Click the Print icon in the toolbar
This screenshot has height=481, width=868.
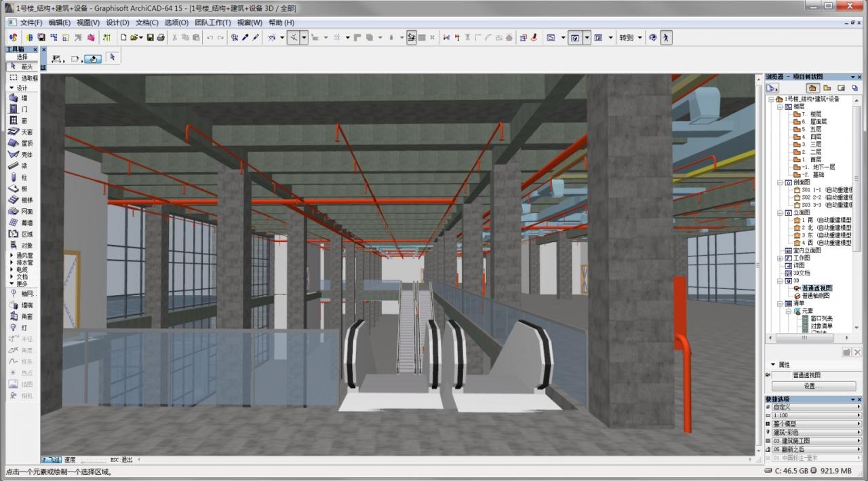(x=161, y=38)
